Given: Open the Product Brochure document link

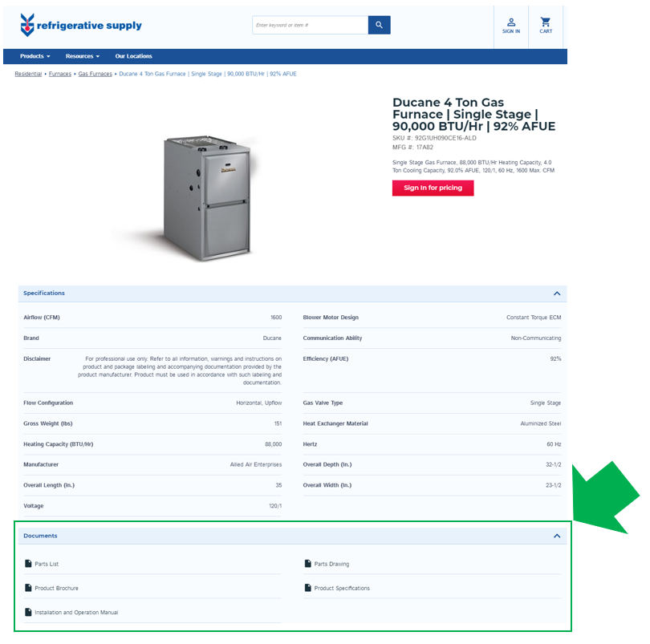Looking at the screenshot, I should (56, 588).
